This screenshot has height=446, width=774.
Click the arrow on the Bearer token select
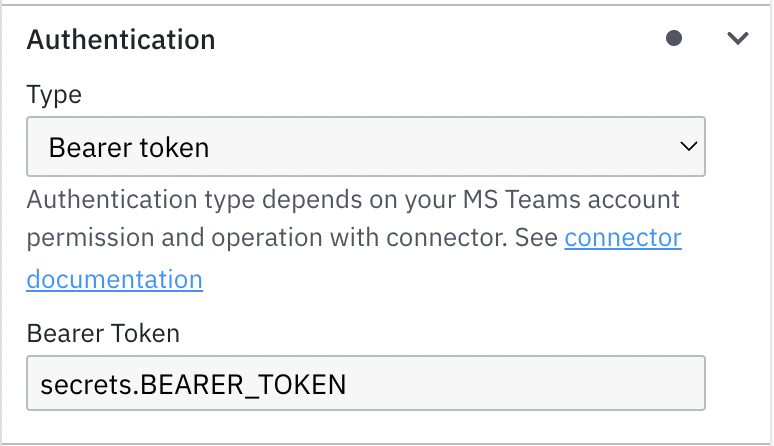point(688,147)
